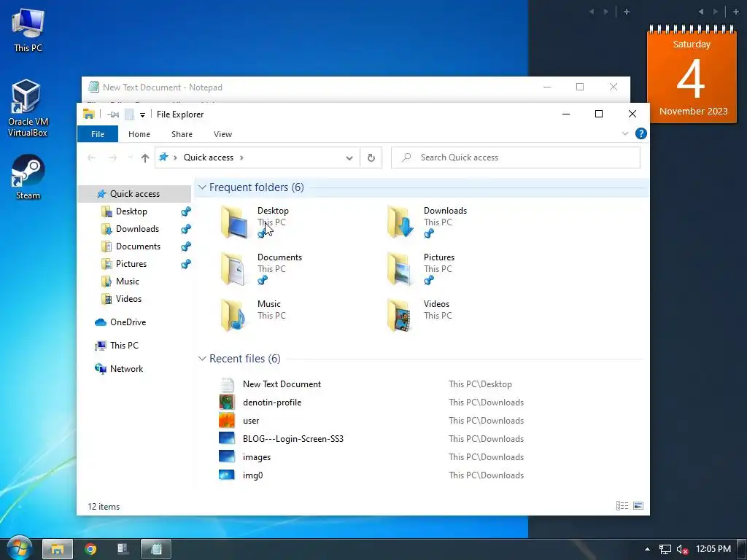
Task: Click the Help question mark icon
Action: (x=640, y=134)
